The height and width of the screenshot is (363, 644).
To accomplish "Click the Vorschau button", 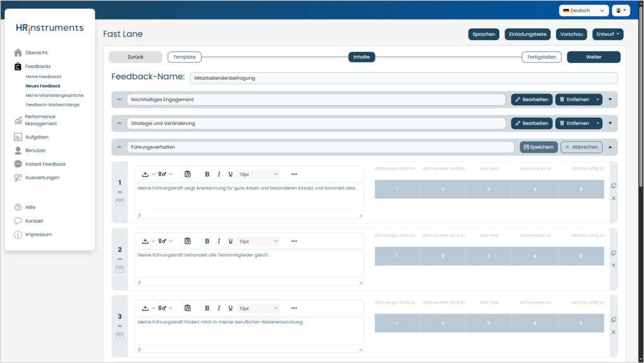I will click(571, 34).
